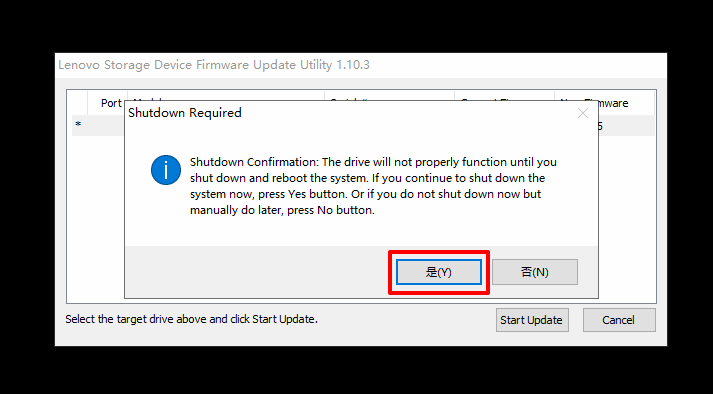This screenshot has height=394, width=713.
Task: Click the Shutdown Confirmation message text
Action: [x=373, y=186]
